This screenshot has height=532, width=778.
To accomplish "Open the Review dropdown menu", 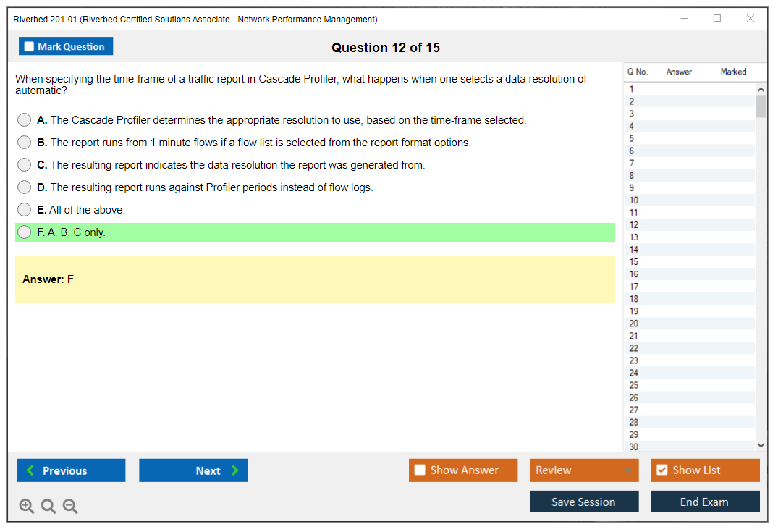I will pos(583,470).
